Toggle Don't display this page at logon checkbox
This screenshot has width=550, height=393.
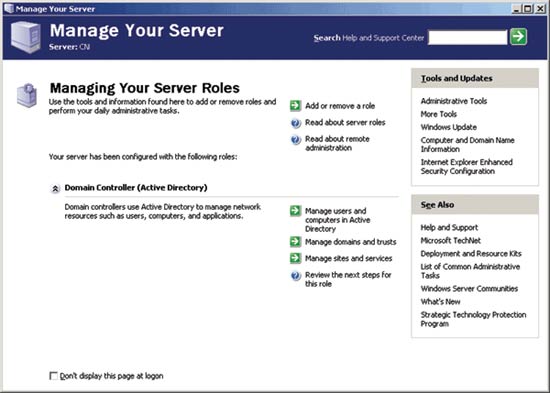pos(53,376)
